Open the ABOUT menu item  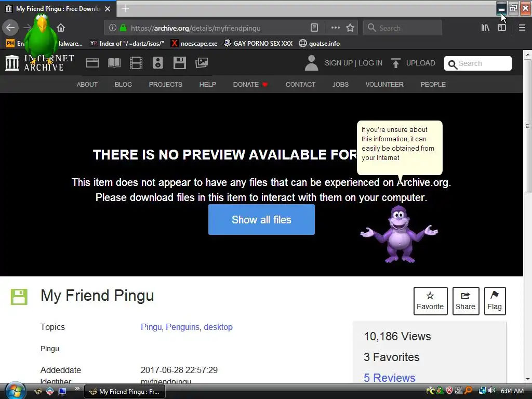click(87, 85)
